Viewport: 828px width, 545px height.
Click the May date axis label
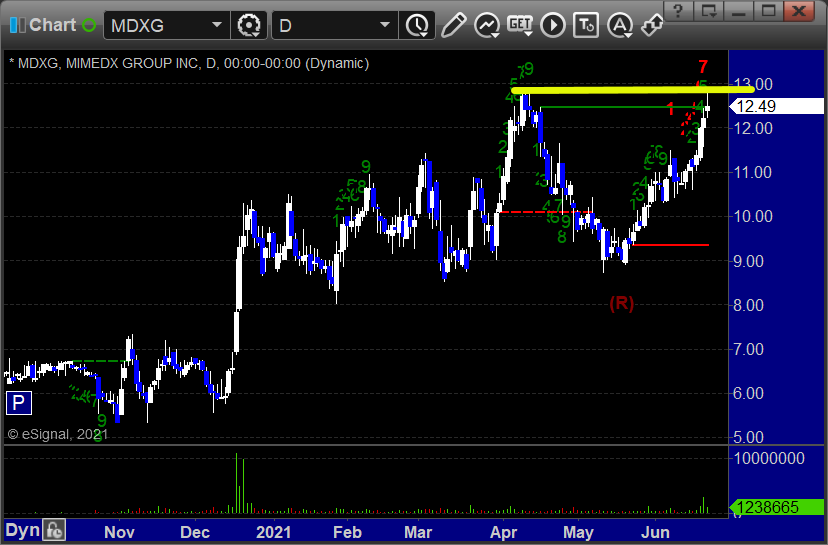tap(578, 532)
